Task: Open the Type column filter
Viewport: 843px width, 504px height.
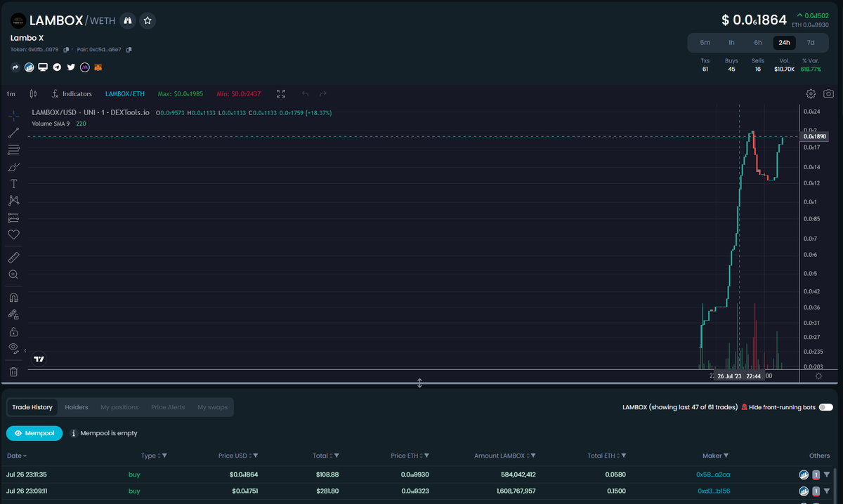Action: 164,456
